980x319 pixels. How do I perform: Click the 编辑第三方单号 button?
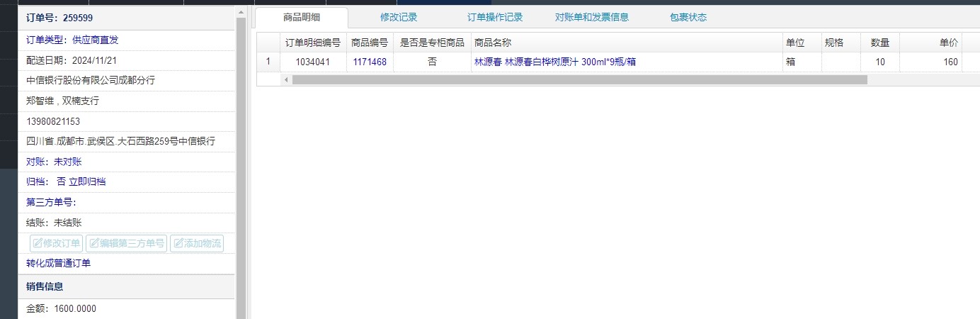tap(127, 243)
